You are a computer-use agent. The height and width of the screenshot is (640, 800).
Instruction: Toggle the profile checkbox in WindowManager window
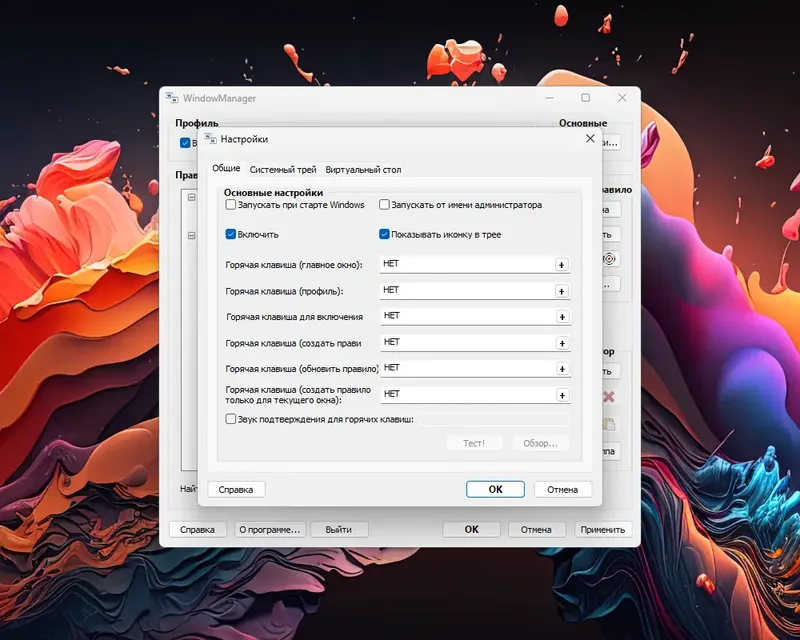point(185,143)
